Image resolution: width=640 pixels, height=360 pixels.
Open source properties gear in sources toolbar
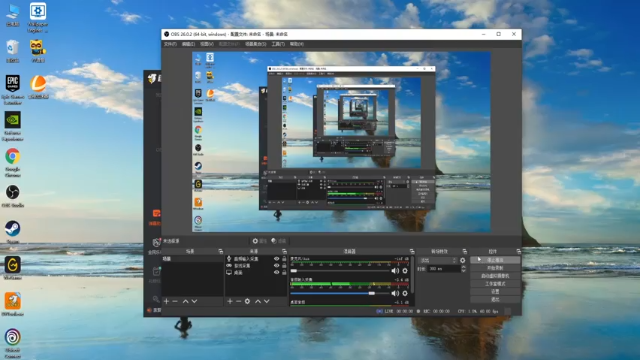247,301
